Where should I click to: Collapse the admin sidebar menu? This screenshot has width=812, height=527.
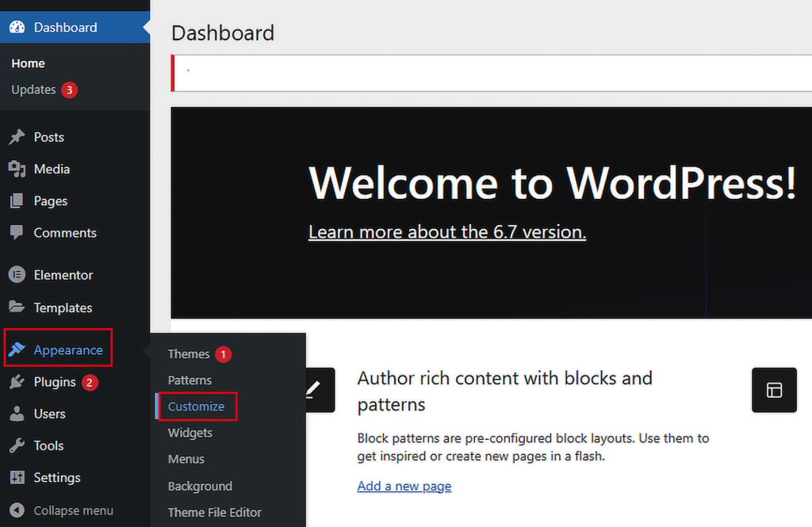[75, 510]
